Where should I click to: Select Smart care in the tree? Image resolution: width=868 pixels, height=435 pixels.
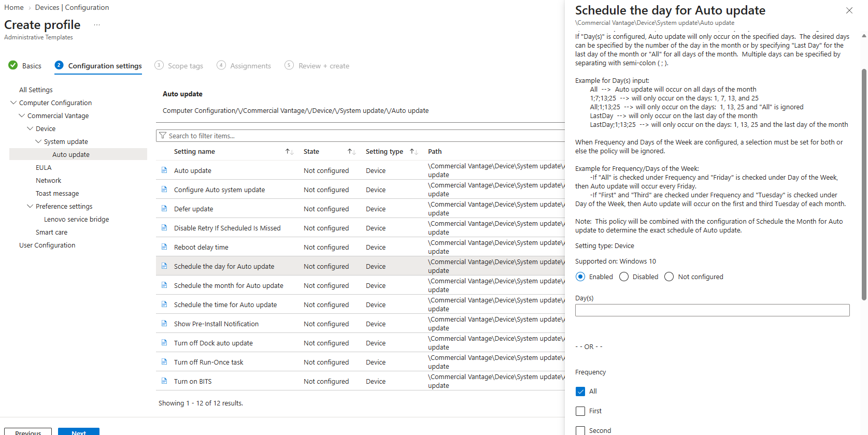click(x=51, y=233)
